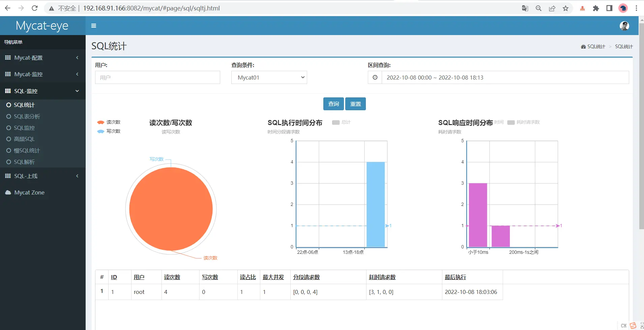Focus the 用户 input field
The height and width of the screenshot is (330, 644).
click(x=157, y=78)
